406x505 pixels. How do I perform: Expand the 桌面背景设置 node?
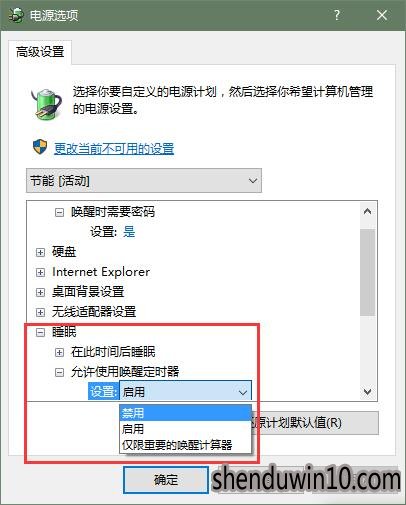pos(40,292)
